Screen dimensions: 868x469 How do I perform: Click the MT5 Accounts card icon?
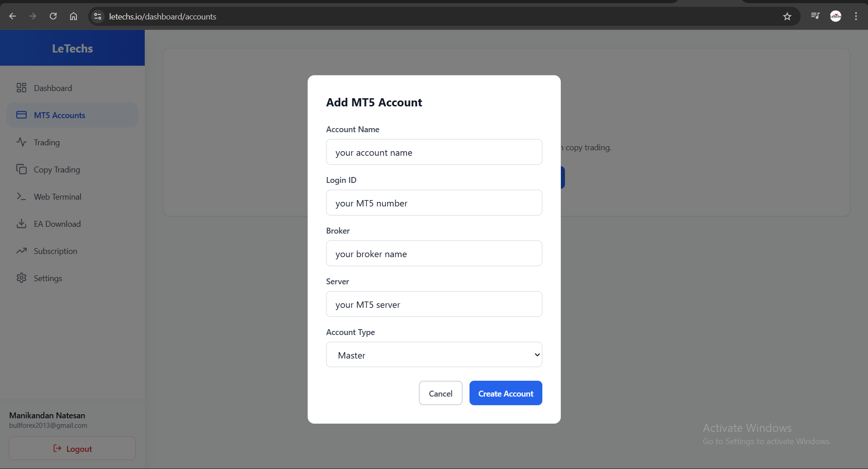21,115
